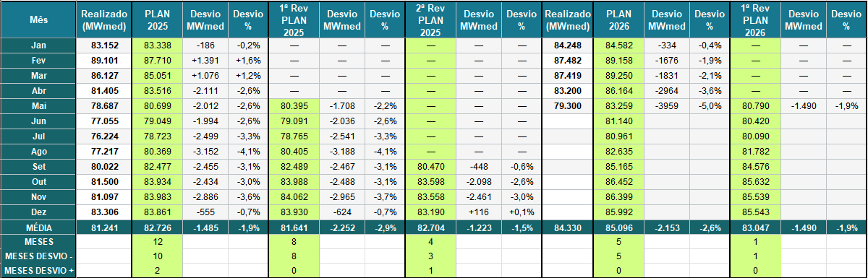Click the 2ª Rev average 82.704
Image resolution: width=868 pixels, height=278 pixels.
pyautogui.click(x=431, y=227)
